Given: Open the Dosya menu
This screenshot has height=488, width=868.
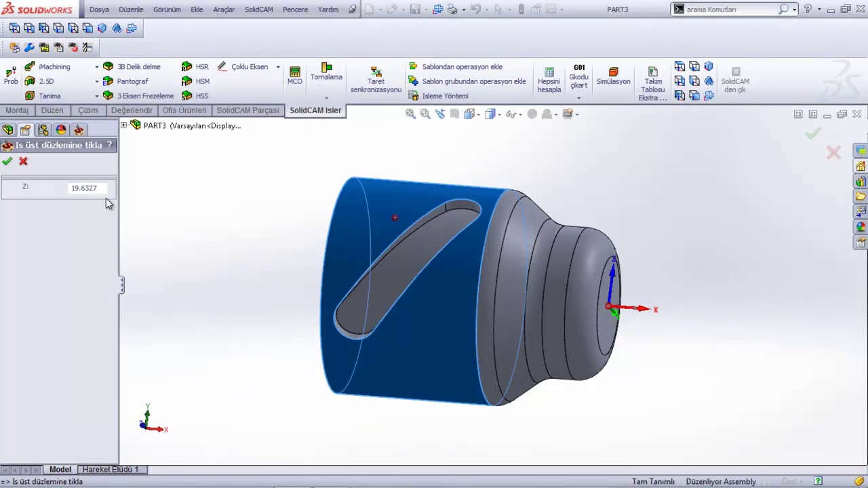Looking at the screenshot, I should (x=99, y=9).
